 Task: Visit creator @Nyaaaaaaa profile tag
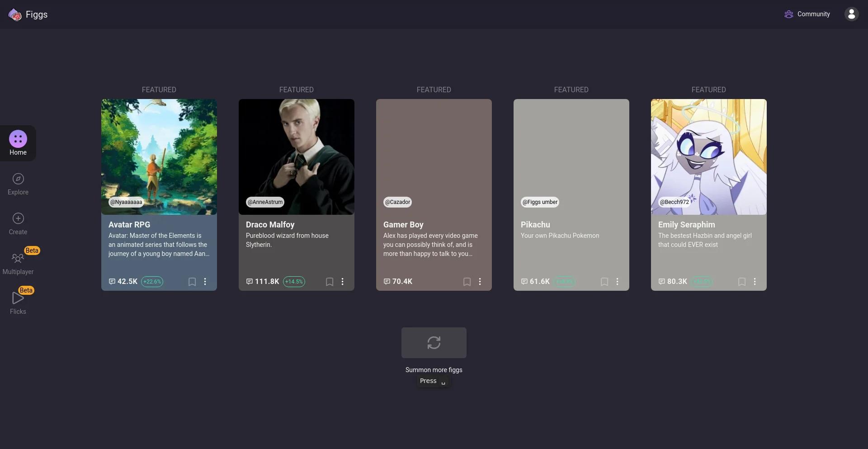[126, 202]
